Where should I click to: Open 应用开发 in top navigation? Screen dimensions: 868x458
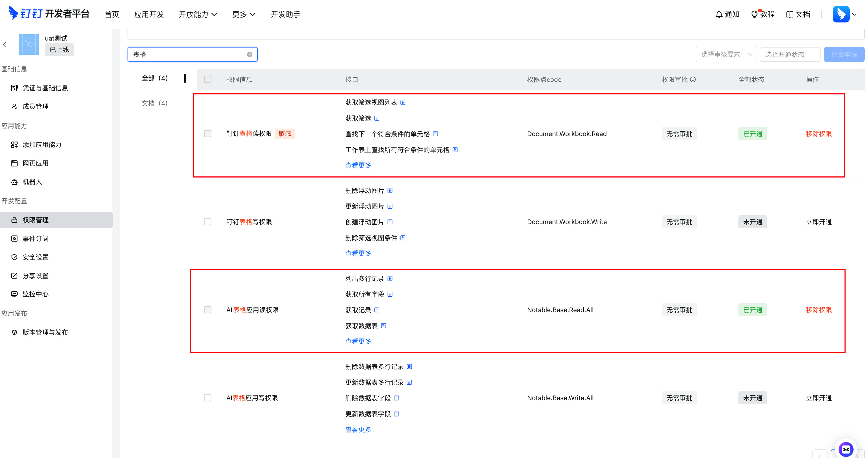point(149,14)
